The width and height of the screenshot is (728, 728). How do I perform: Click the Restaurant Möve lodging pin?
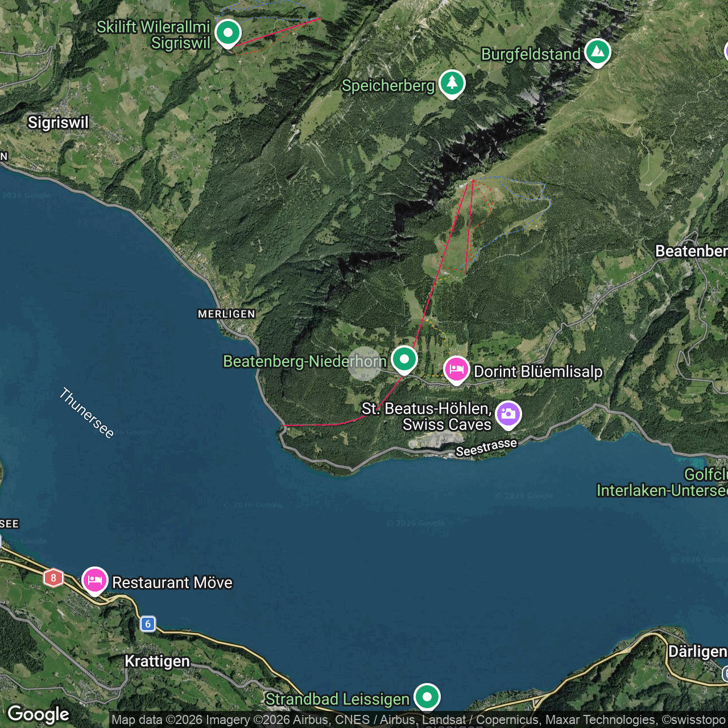[95, 580]
